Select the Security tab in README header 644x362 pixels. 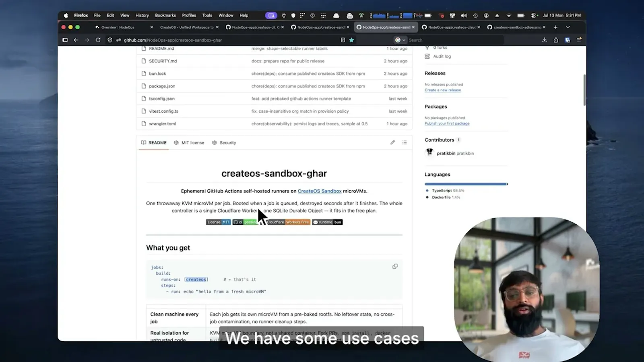224,143
